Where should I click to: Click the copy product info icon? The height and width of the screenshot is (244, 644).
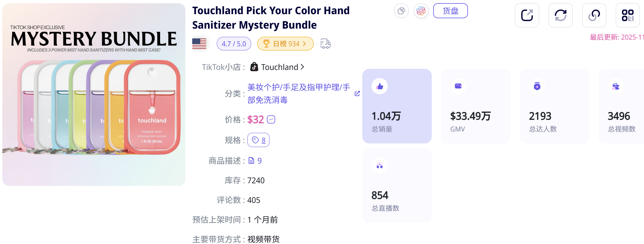tap(401, 11)
